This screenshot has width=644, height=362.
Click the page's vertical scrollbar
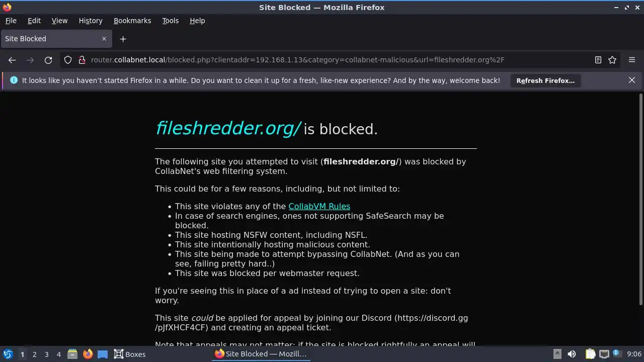coord(640,199)
